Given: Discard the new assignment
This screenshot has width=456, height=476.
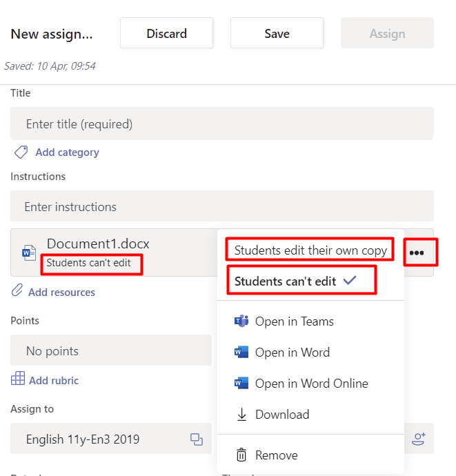Looking at the screenshot, I should (x=166, y=33).
